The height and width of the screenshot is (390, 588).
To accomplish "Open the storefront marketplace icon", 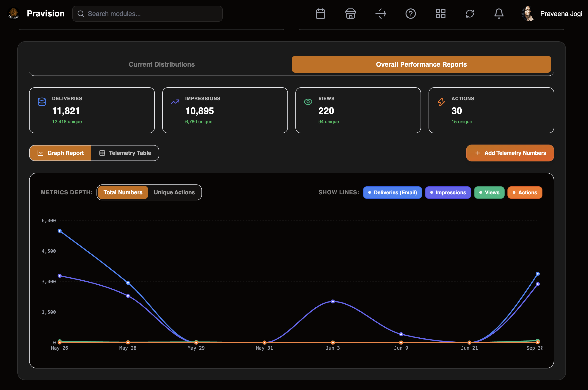I will click(350, 14).
